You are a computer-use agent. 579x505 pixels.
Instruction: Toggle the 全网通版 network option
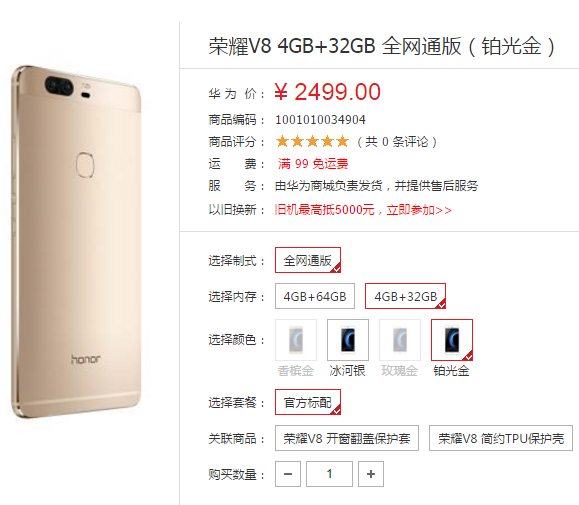coord(308,260)
